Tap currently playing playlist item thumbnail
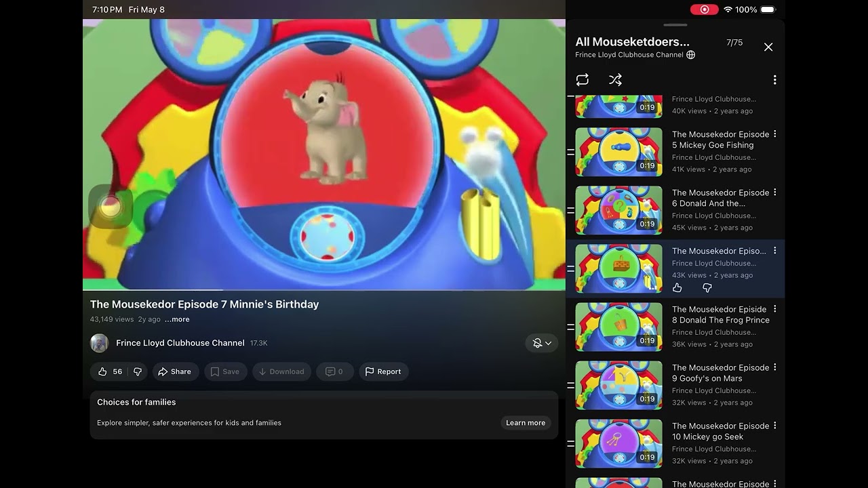 [618, 268]
